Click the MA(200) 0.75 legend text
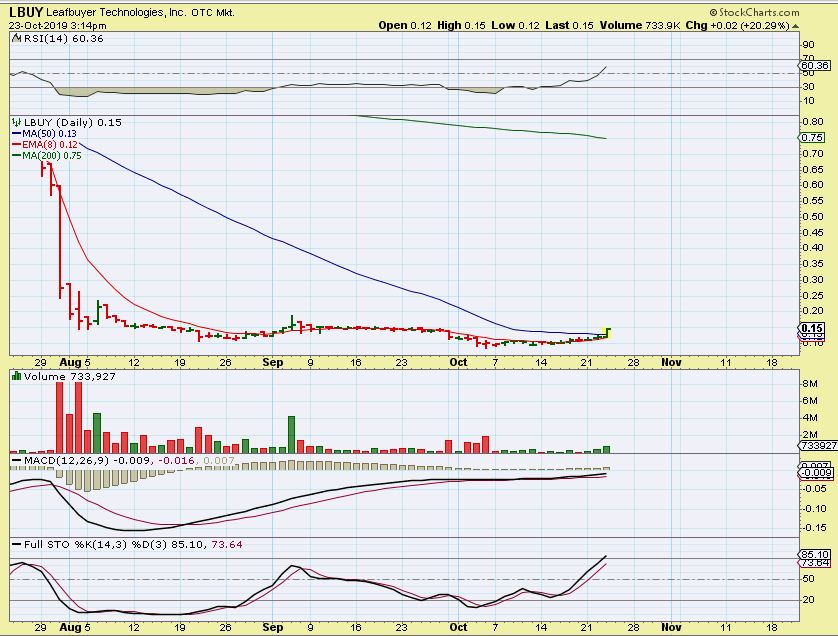The height and width of the screenshot is (636, 838). click(x=52, y=156)
